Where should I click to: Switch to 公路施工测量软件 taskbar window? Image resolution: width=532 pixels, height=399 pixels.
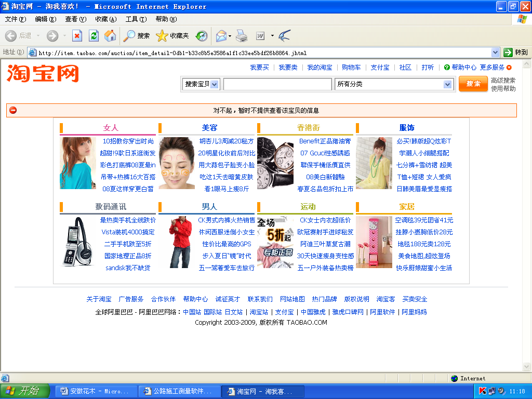coord(180,391)
